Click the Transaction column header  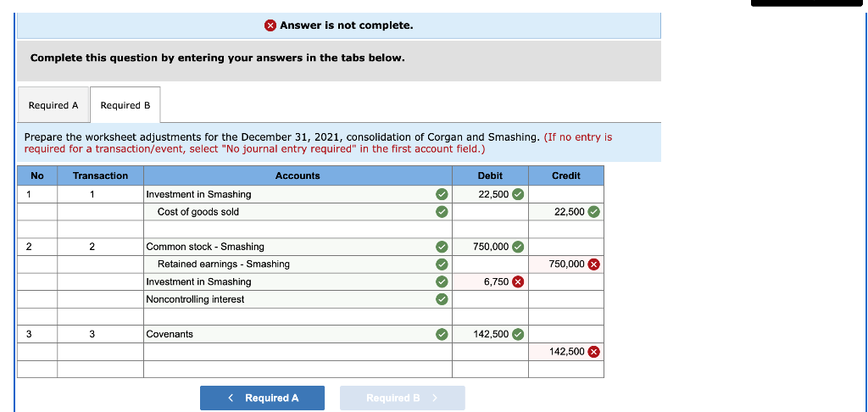(x=100, y=175)
